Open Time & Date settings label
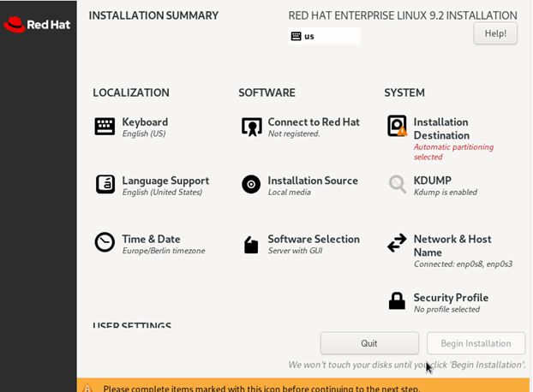Image resolution: width=533 pixels, height=392 pixels. tap(152, 239)
